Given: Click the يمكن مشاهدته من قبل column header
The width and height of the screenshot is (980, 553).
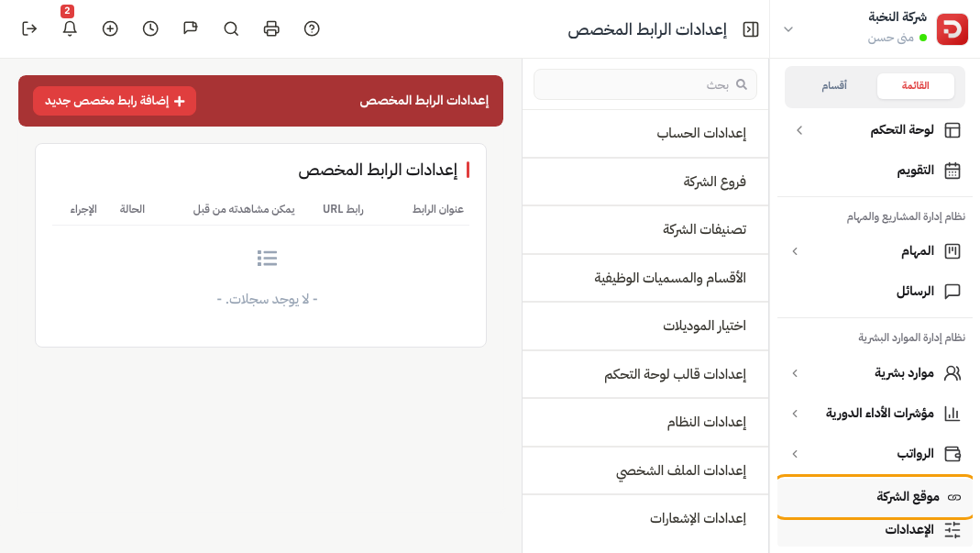Looking at the screenshot, I should pyautogui.click(x=244, y=209).
